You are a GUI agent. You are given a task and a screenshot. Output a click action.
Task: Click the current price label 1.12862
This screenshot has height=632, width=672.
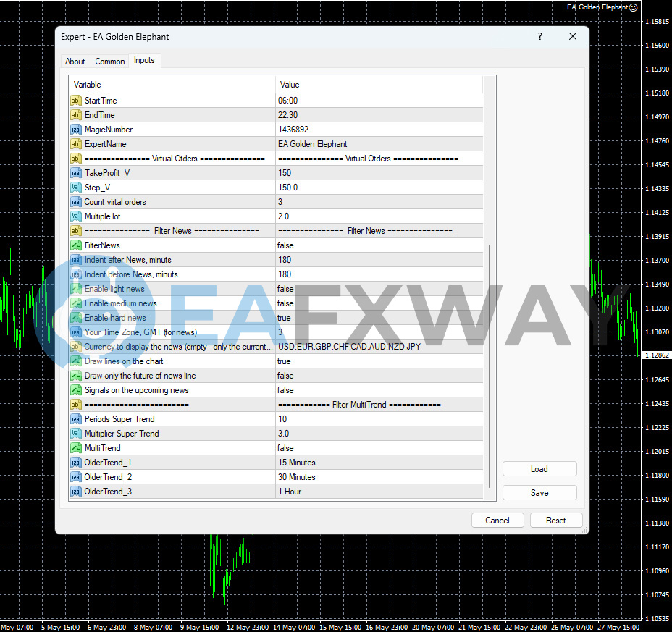(x=656, y=355)
